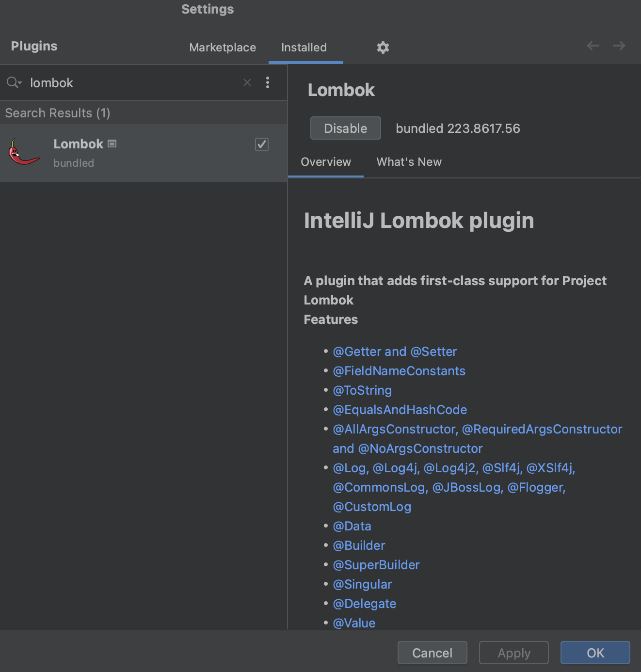Open the @Data link
Image resolution: width=641 pixels, height=672 pixels.
[x=352, y=526]
